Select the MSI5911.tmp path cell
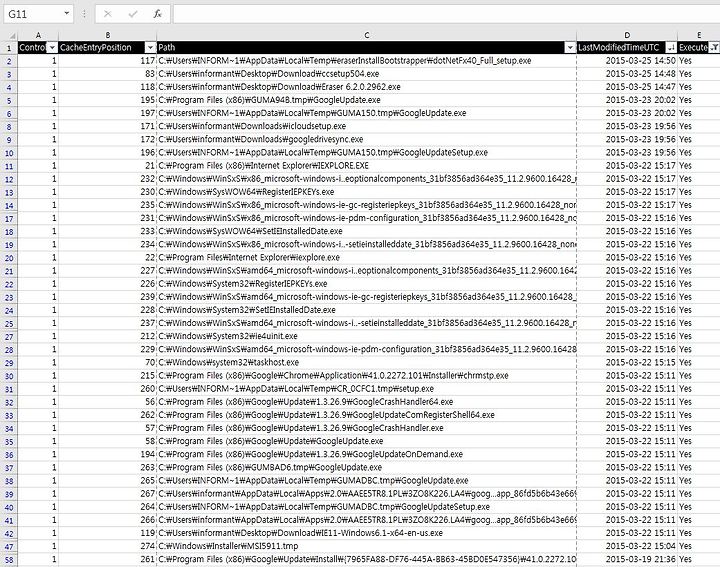720x567 pixels. pos(366,546)
